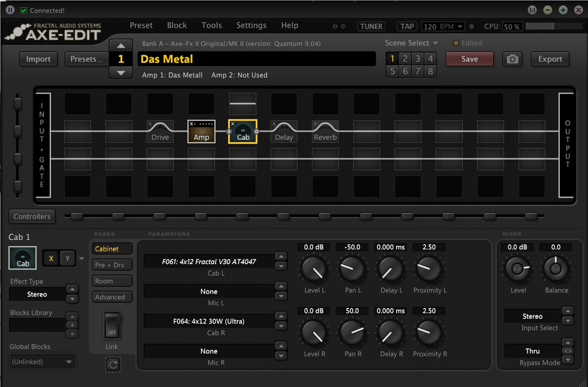This screenshot has width=588, height=387.
Task: Click the Save button
Action: (x=470, y=59)
